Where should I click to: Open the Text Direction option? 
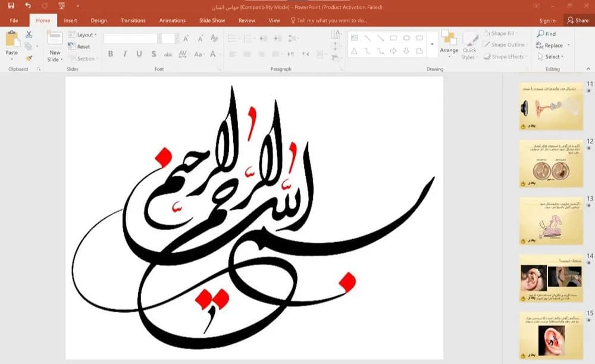pos(336,34)
